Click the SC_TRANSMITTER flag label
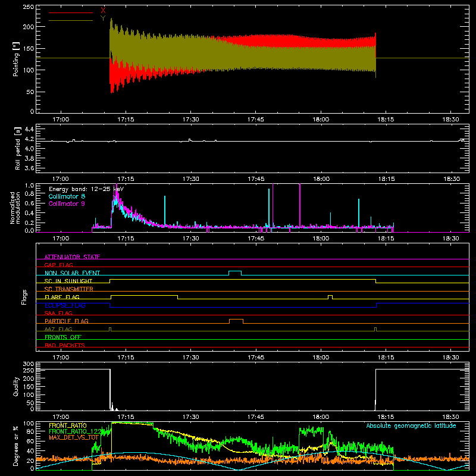This screenshot has height=476, width=476. tap(69, 289)
